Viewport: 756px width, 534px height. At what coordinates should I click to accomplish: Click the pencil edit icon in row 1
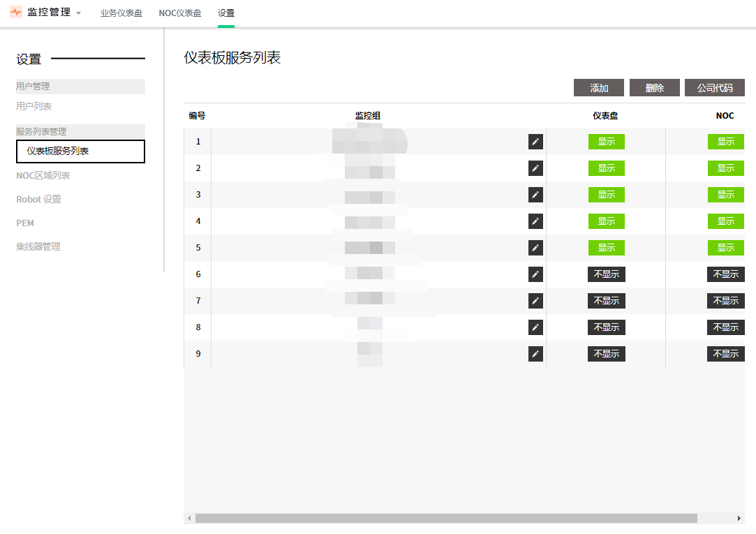(535, 142)
